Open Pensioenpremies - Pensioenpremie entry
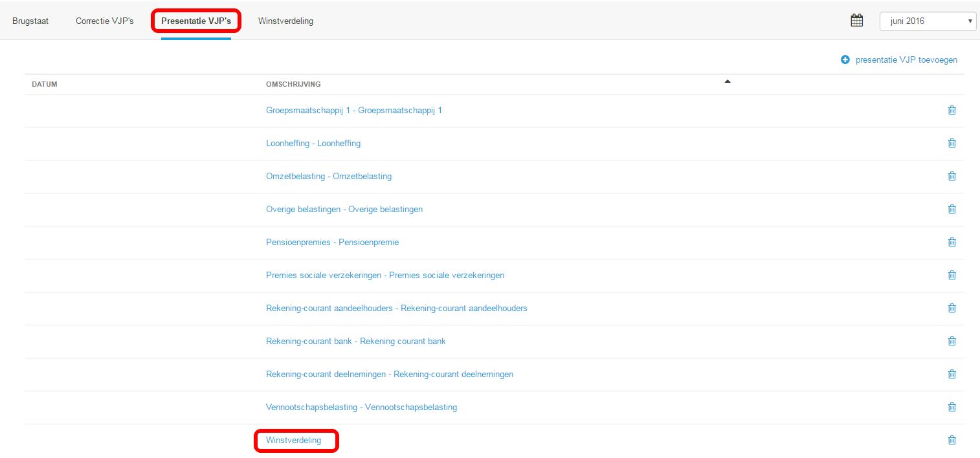Image resolution: width=980 pixels, height=458 pixels. pyautogui.click(x=332, y=242)
